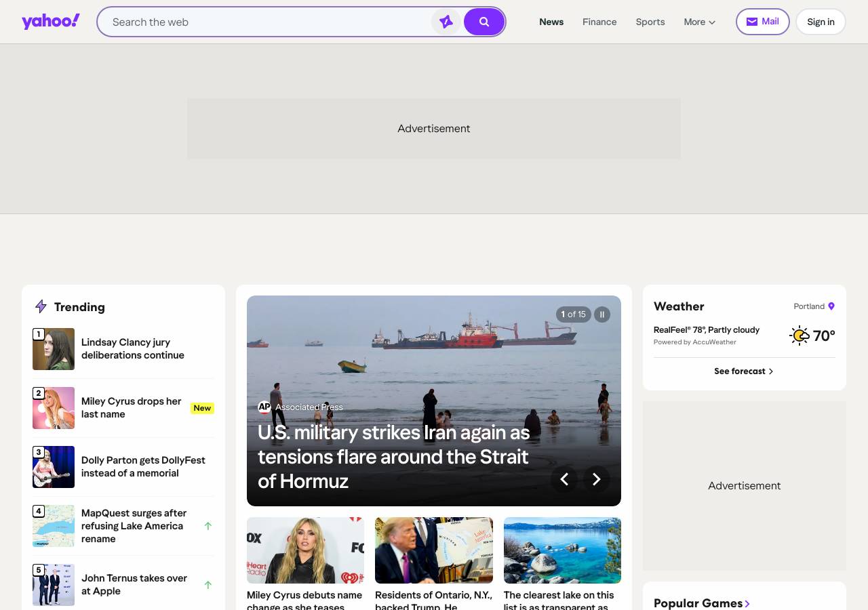
Task: Click Miley Cyrus trending thumbnail in pink
Action: tap(54, 408)
